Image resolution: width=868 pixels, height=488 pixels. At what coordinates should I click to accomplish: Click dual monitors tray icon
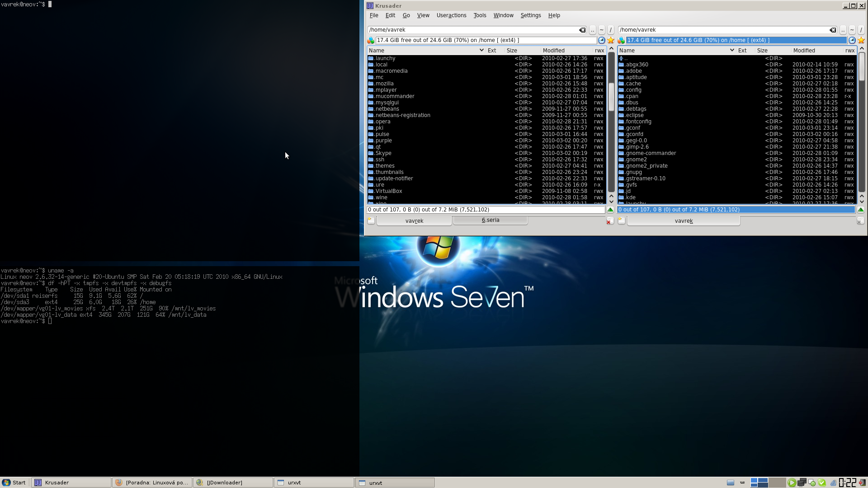coord(802,483)
